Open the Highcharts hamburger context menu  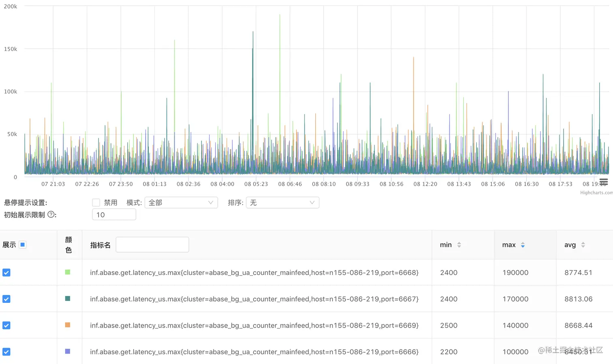pos(603,182)
